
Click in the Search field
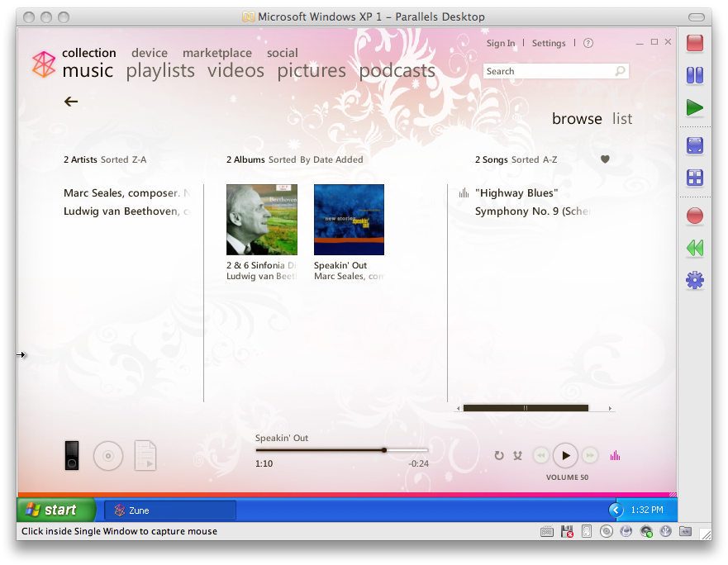pos(556,71)
